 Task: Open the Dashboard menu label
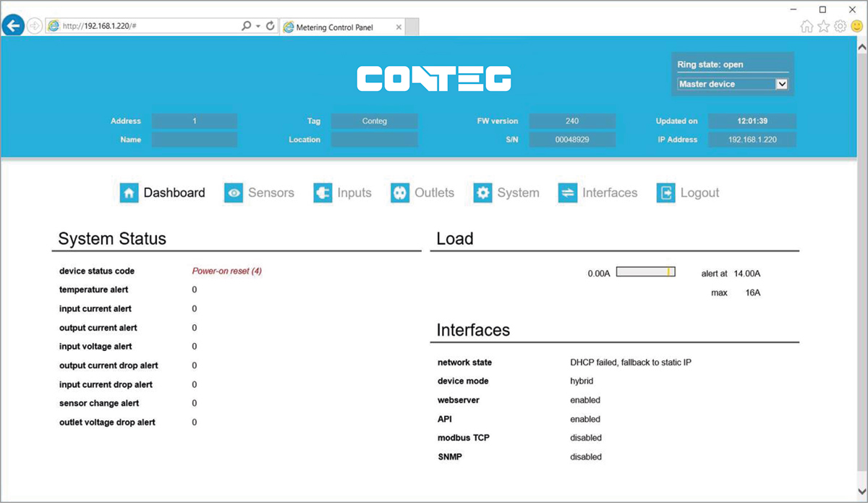pyautogui.click(x=174, y=193)
